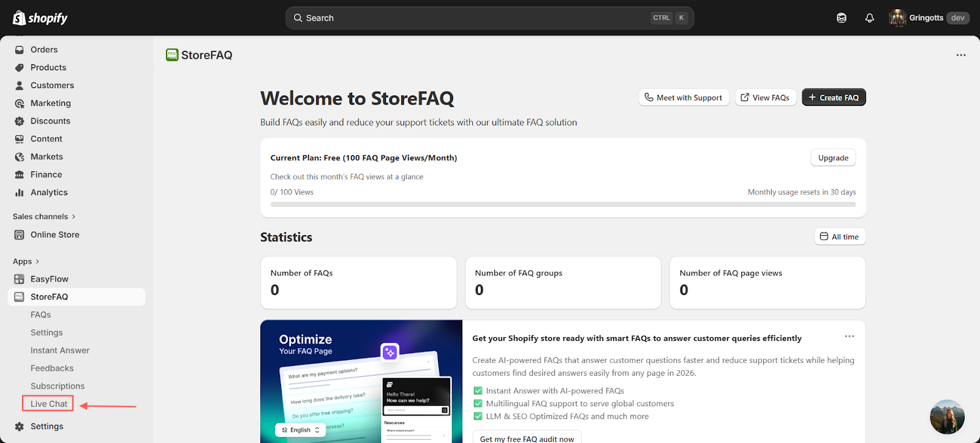Click the green check beside Instant Answer with AI-powered FAQs
Screen dimensions: 980x443
(x=478, y=390)
